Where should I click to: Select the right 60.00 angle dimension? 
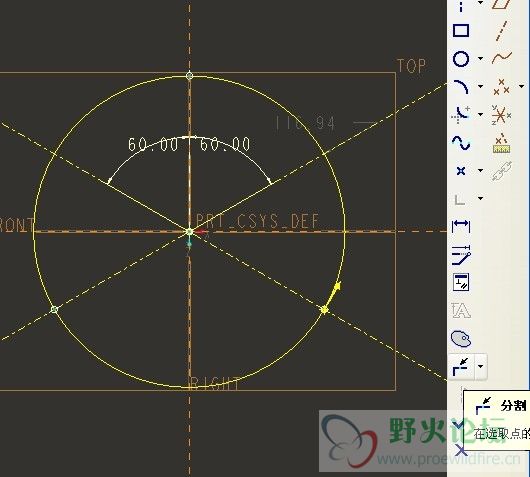pyautogui.click(x=225, y=145)
